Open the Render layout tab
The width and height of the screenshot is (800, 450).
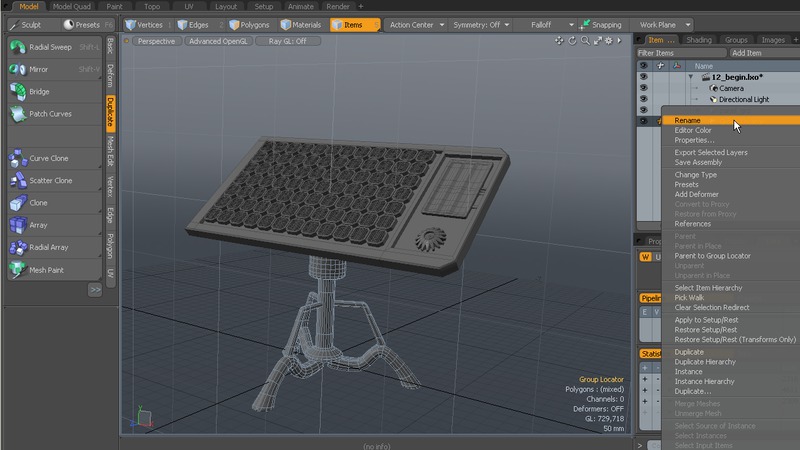tap(338, 7)
